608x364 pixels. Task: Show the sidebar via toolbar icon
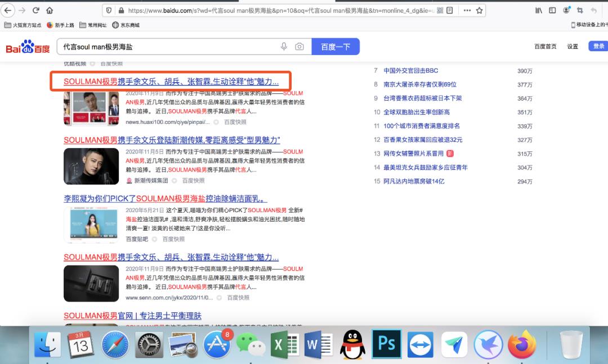coord(552,10)
